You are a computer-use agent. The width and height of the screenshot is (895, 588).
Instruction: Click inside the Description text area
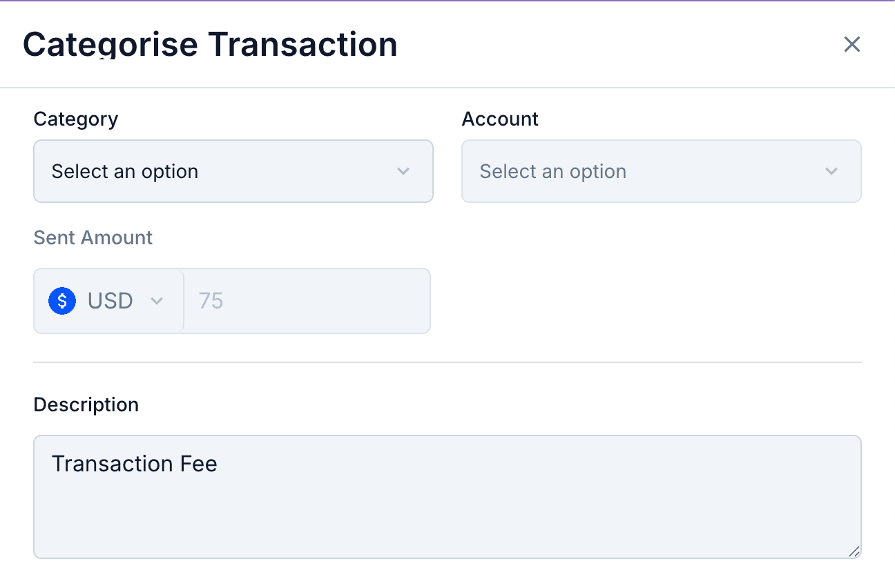coord(447,497)
